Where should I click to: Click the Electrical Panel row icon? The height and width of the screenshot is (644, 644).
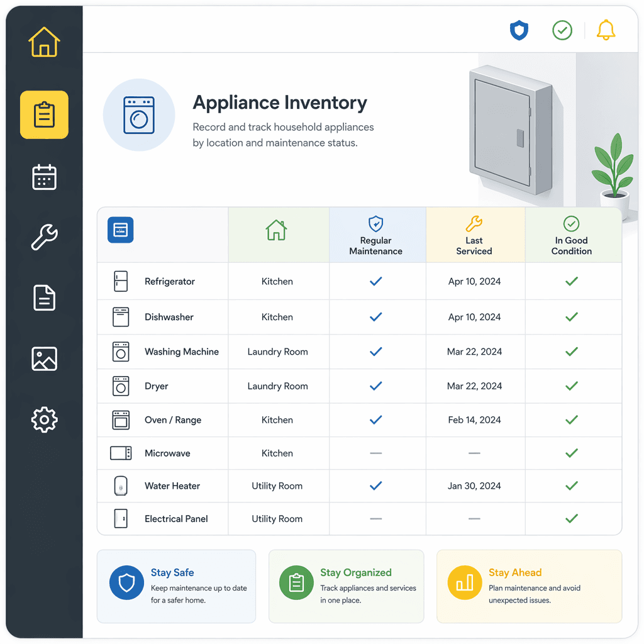(x=121, y=519)
